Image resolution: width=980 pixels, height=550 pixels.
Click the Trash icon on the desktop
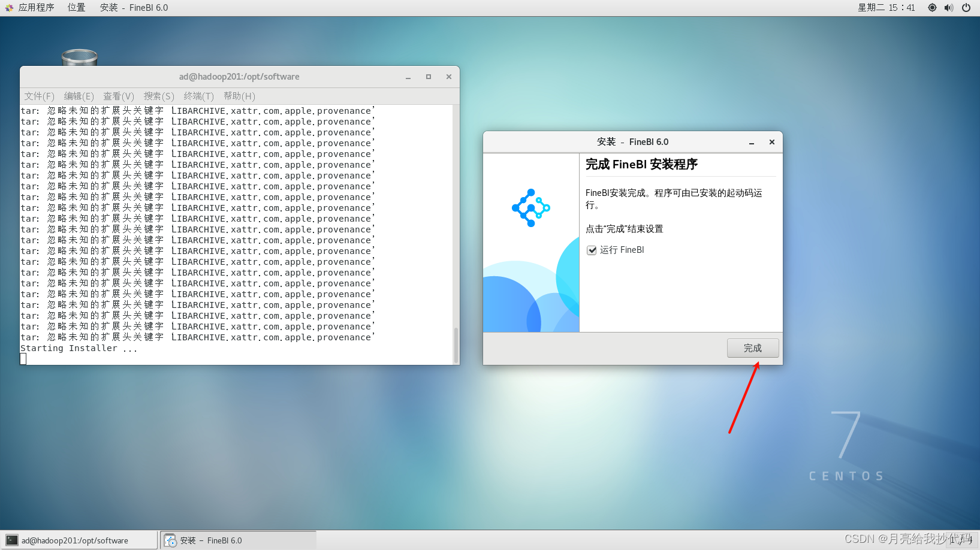(79, 58)
